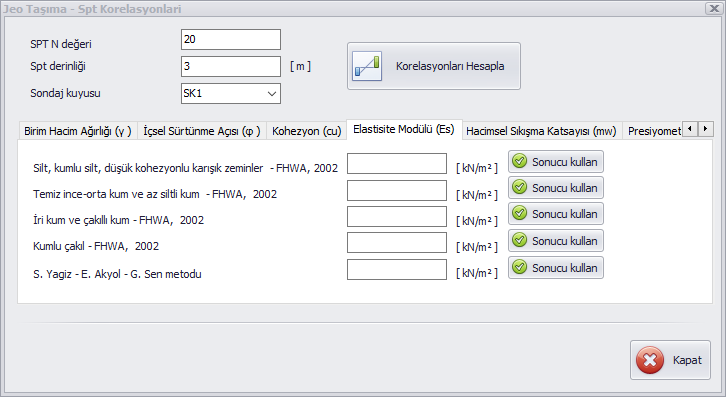
Task: Open Hacimsel Sıkışma Katsayısı (mw) tab
Action: coord(541,131)
